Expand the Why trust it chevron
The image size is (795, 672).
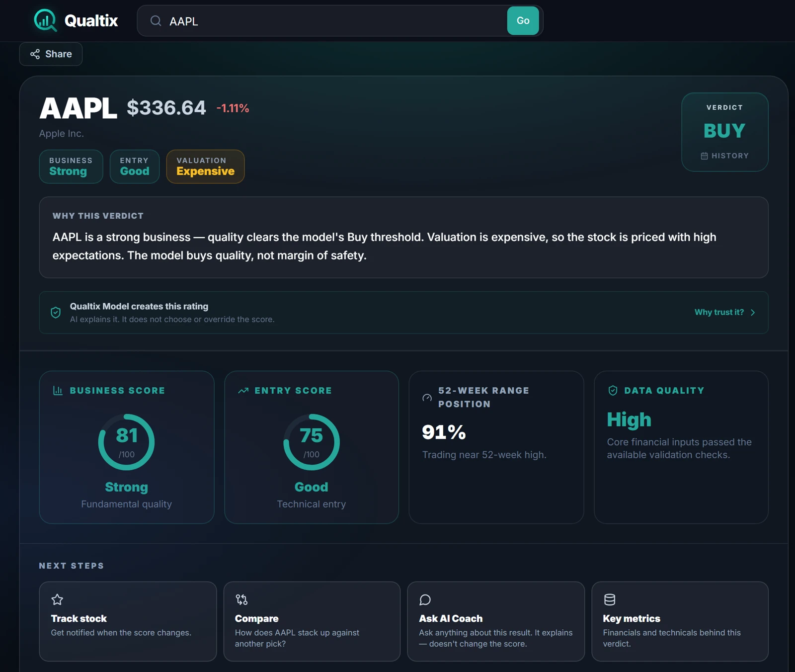(x=753, y=313)
